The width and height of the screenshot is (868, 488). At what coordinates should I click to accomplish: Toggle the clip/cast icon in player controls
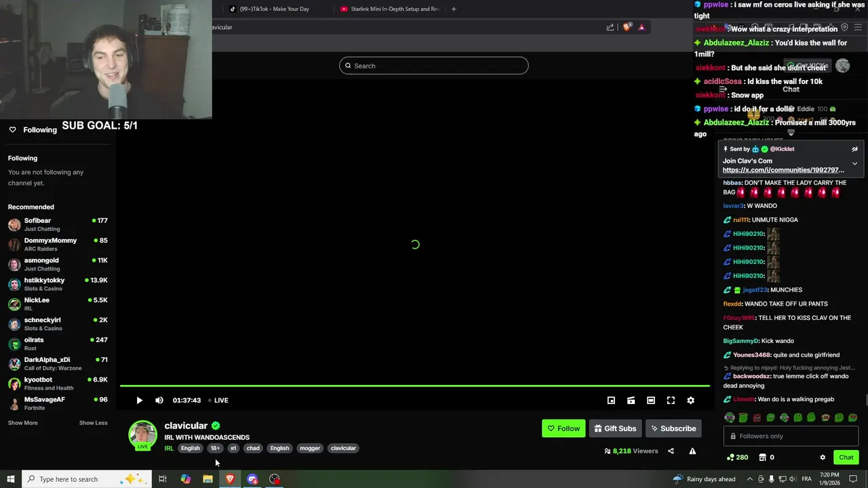(x=631, y=401)
